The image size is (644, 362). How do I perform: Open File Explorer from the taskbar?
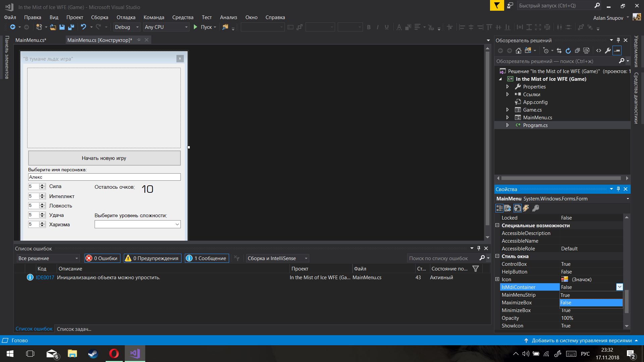(x=72, y=354)
